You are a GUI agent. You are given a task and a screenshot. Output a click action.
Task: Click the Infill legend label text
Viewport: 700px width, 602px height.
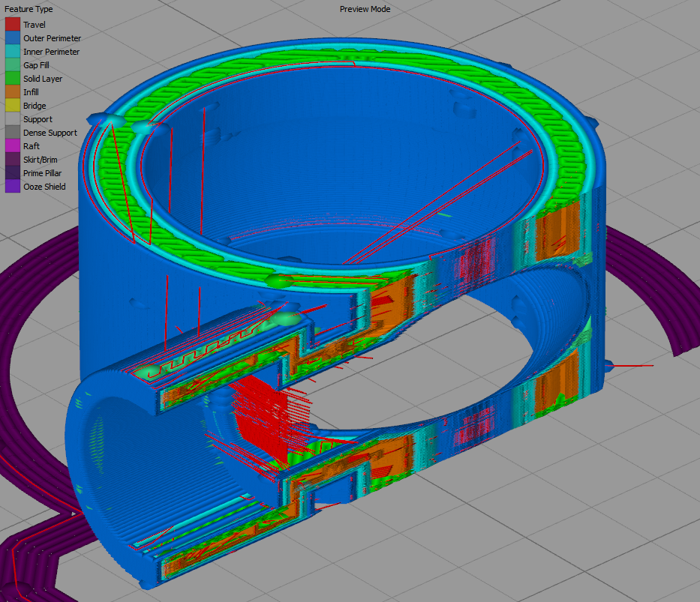click(31, 92)
